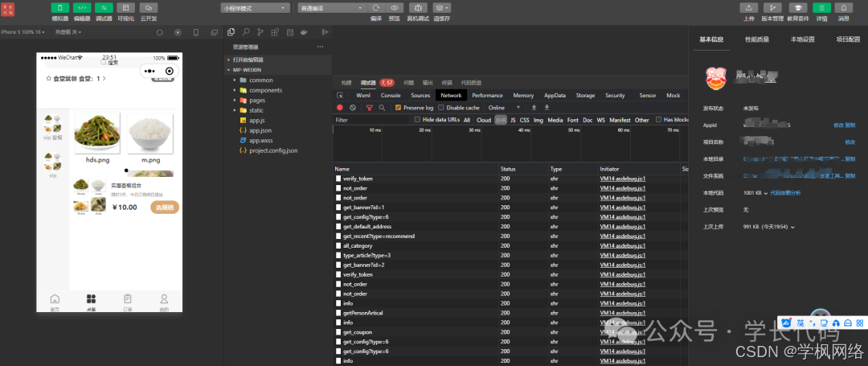Image resolution: width=868 pixels, height=366 pixels.
Task: Switch to the Console tab
Action: coord(391,95)
